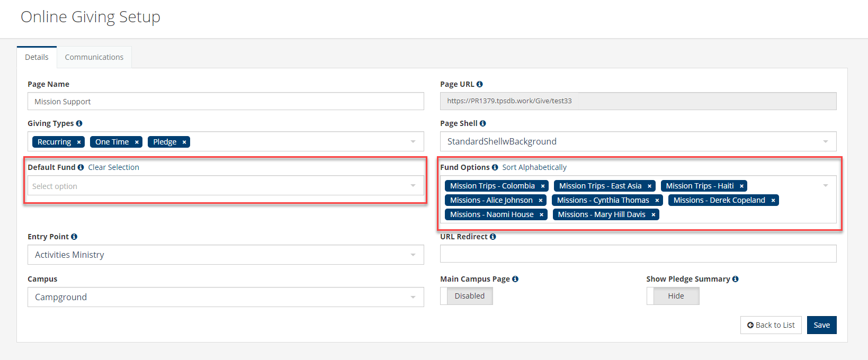This screenshot has height=360, width=868.
Task: Toggle Show Pledge Summary Hide switch
Action: (x=673, y=296)
